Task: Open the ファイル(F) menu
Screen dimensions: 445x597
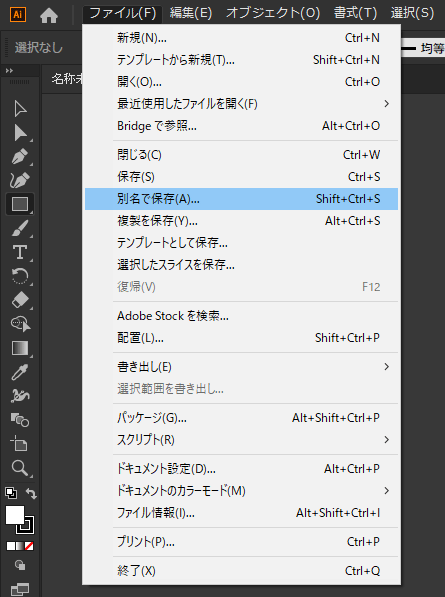Action: click(123, 13)
